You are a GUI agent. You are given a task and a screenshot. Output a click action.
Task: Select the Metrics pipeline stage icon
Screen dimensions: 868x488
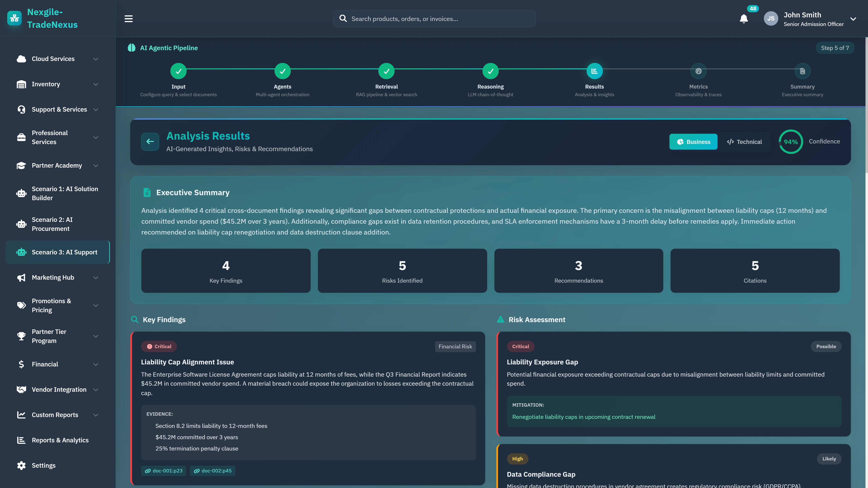pos(698,71)
